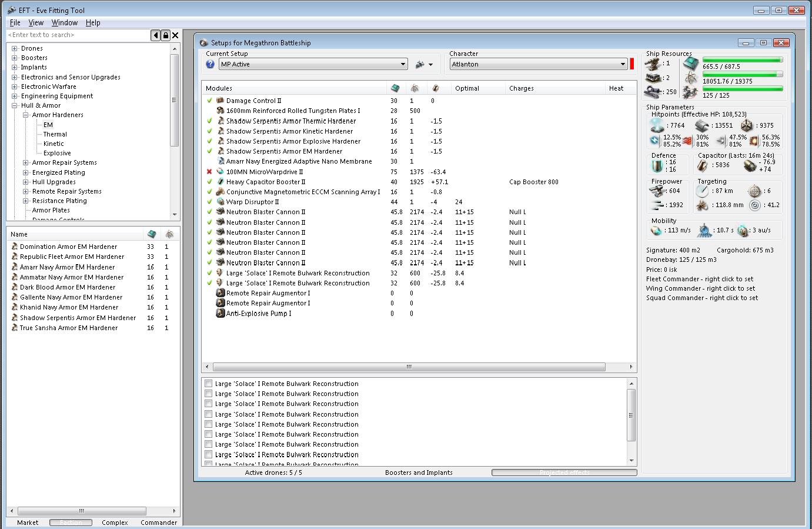The image size is (812, 529).
Task: Click the thermal resistance flame icon
Action: (x=688, y=141)
